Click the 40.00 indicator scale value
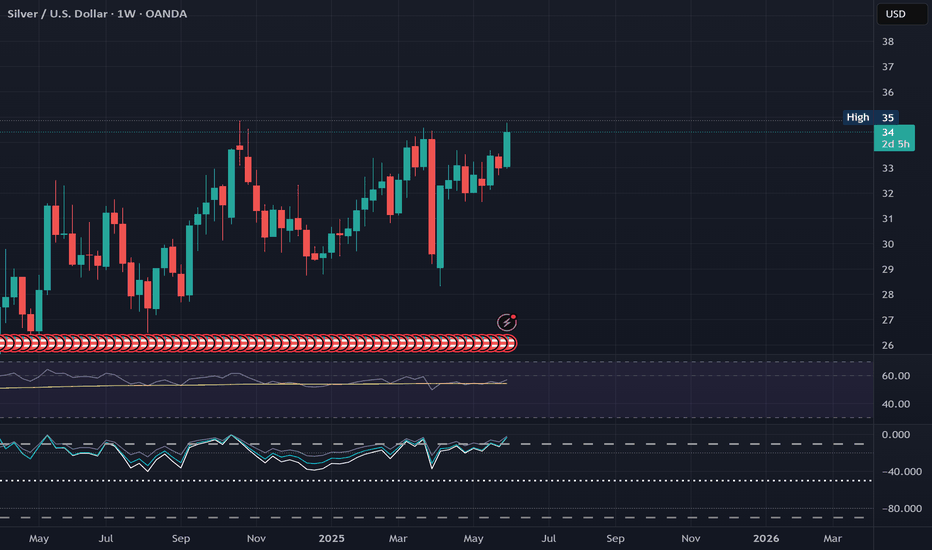The image size is (932, 550). click(x=896, y=404)
